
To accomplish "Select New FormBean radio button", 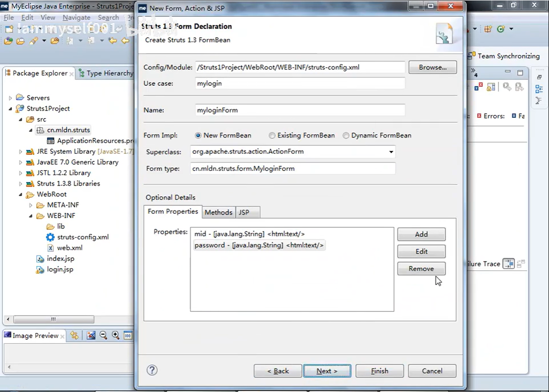I will (x=198, y=136).
